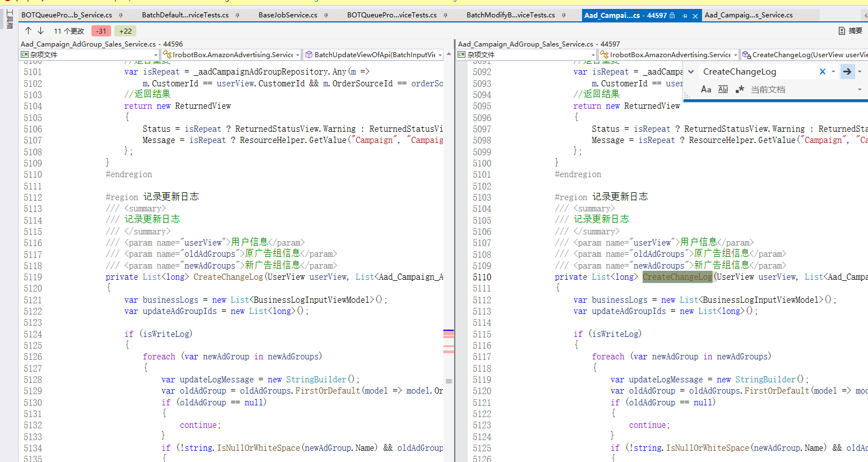Viewport: 868px width, 462px height.
Task: Click line number 5119 in left pane
Action: point(33,277)
